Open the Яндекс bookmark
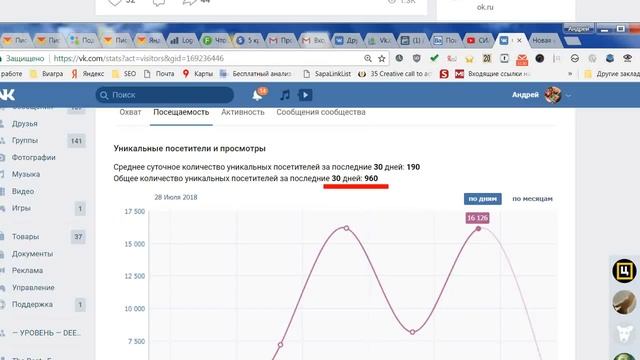 [x=88, y=73]
